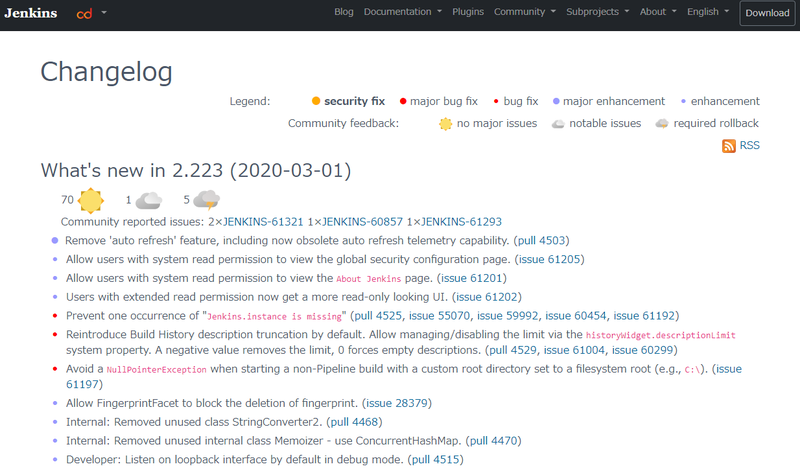Open pull 4468 link
The width and height of the screenshot is (800, 473).
coord(355,422)
